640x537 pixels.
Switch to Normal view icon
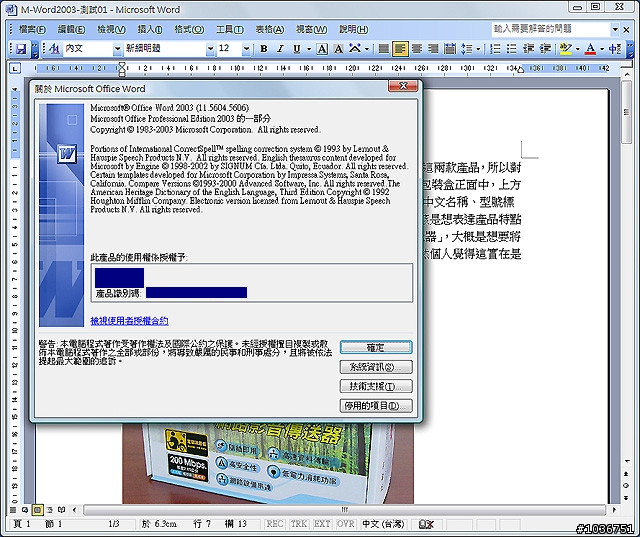(13, 510)
